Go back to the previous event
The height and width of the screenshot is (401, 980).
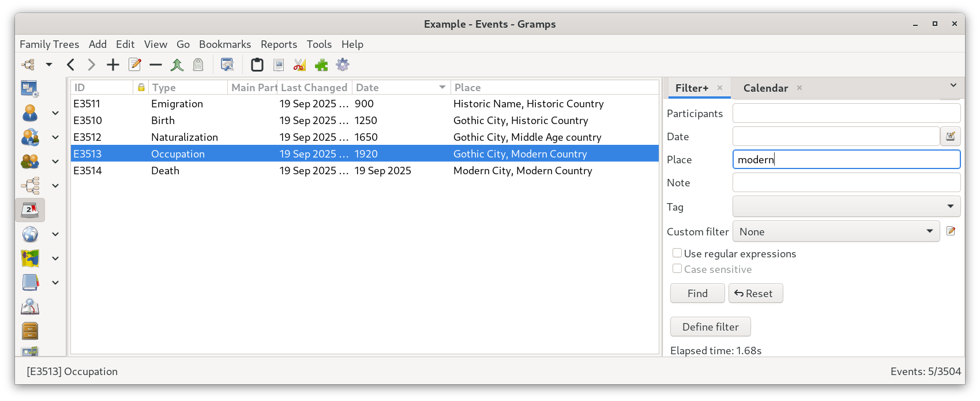(x=70, y=65)
